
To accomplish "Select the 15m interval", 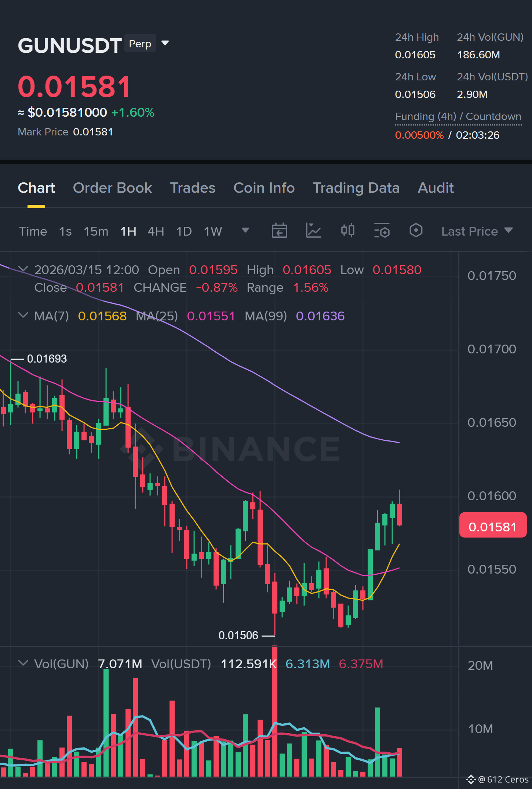I will 96,231.
